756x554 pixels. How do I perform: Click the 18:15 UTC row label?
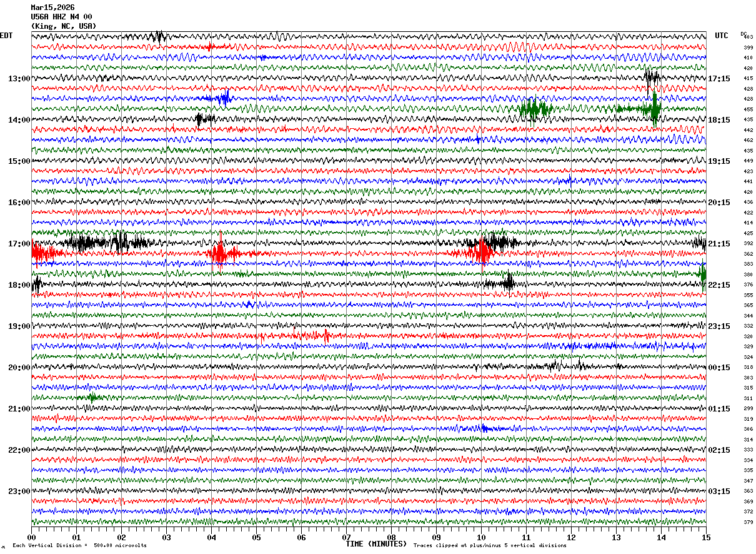click(719, 120)
